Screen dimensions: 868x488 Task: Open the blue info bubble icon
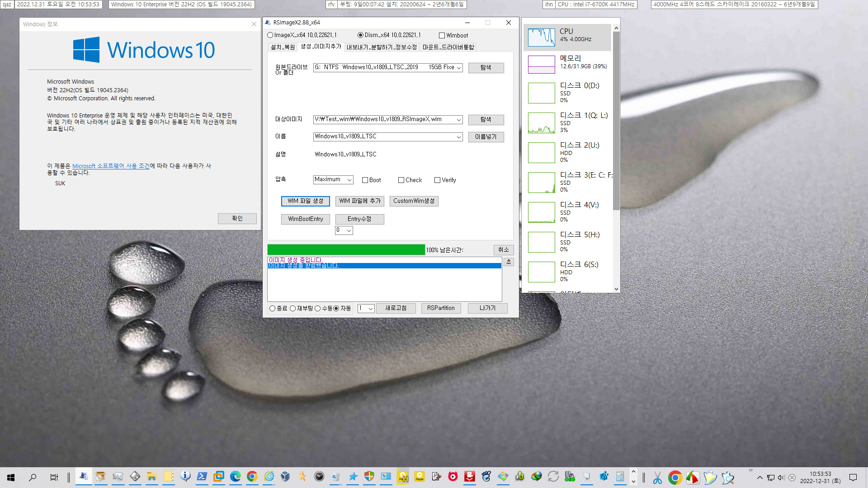[185, 477]
